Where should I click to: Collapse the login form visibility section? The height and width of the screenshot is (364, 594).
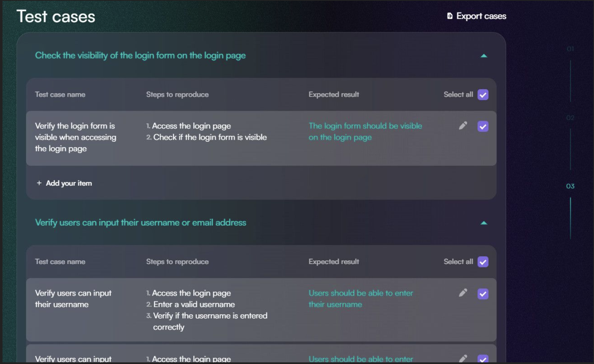coord(484,56)
